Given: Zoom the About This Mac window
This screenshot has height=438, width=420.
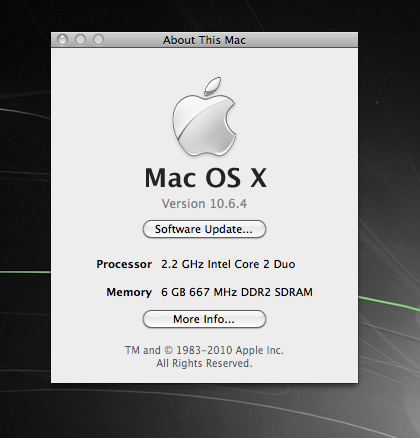Looking at the screenshot, I should pyautogui.click(x=98, y=40).
